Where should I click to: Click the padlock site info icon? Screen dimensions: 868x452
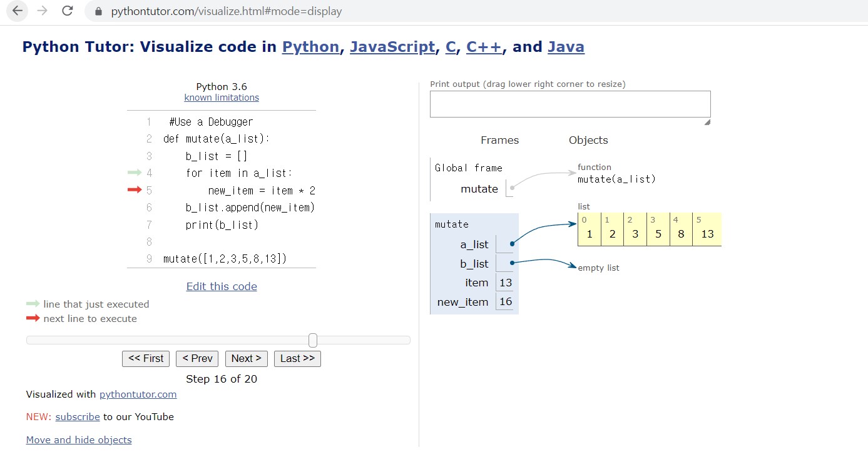(x=98, y=11)
